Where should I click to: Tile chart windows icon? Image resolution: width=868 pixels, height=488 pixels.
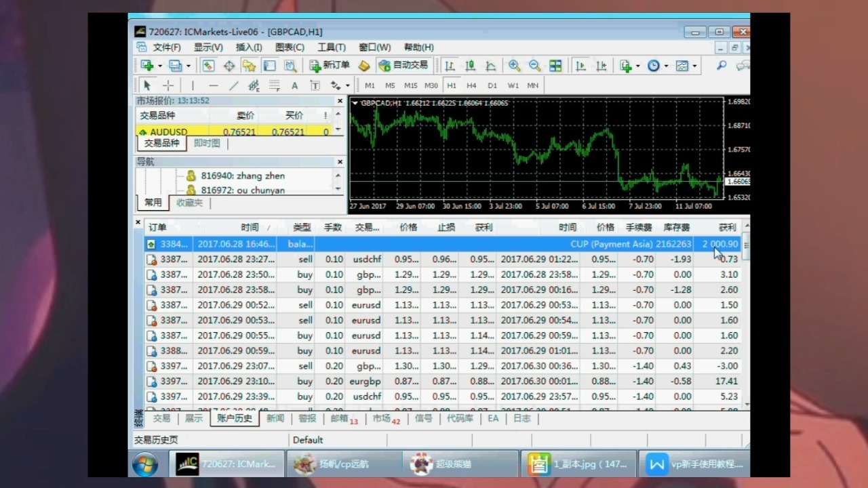[555, 66]
